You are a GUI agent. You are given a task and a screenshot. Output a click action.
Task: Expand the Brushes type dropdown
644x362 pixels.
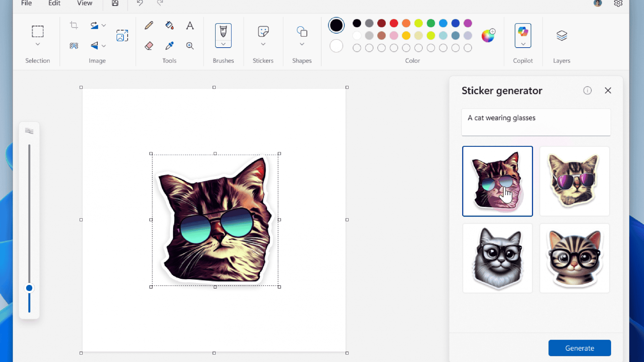pyautogui.click(x=223, y=44)
